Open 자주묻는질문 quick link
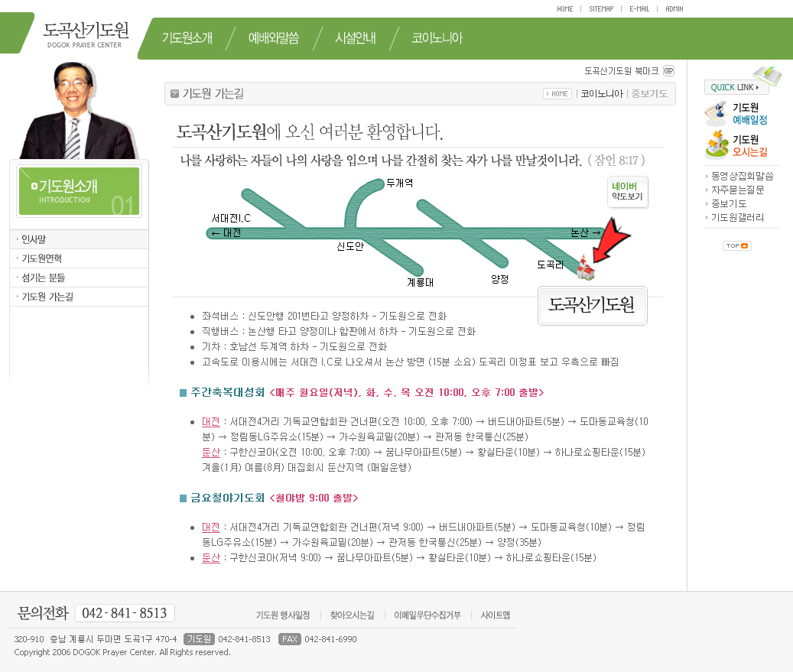Screen dimensions: 793x672 click(x=737, y=190)
